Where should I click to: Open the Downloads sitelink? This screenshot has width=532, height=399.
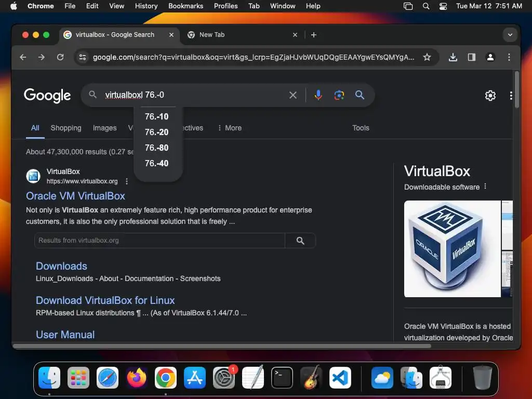(x=61, y=266)
